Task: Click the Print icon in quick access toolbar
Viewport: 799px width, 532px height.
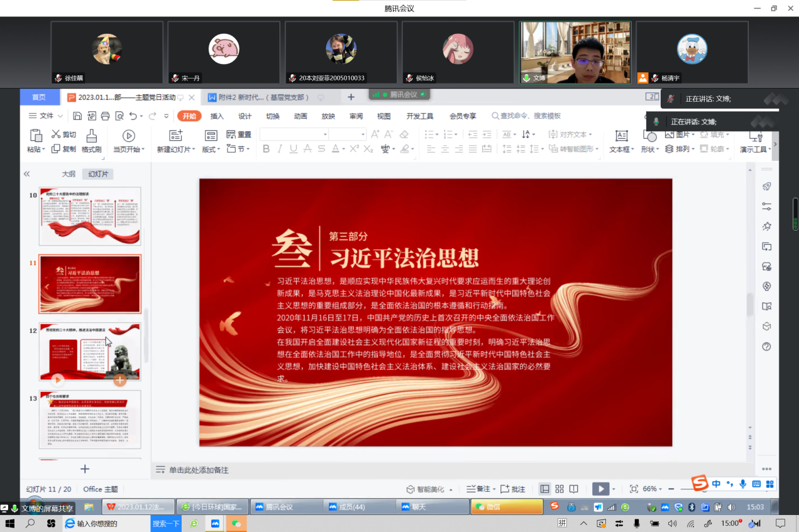Action: pos(105,116)
